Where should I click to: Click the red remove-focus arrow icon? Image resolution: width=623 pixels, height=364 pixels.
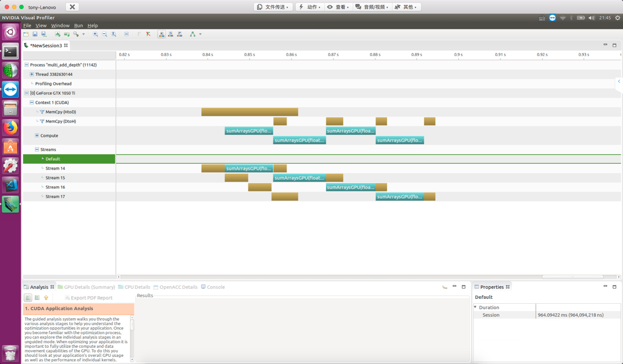click(x=148, y=34)
